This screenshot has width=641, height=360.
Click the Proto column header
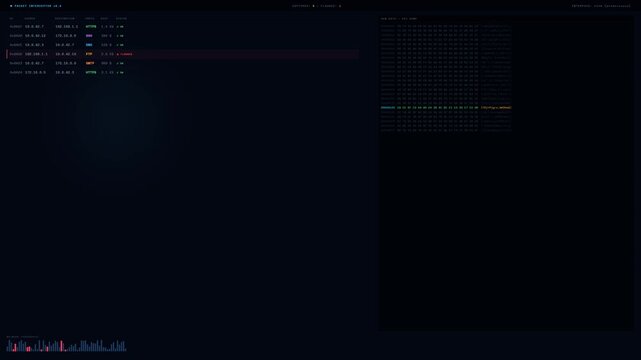tap(90, 18)
